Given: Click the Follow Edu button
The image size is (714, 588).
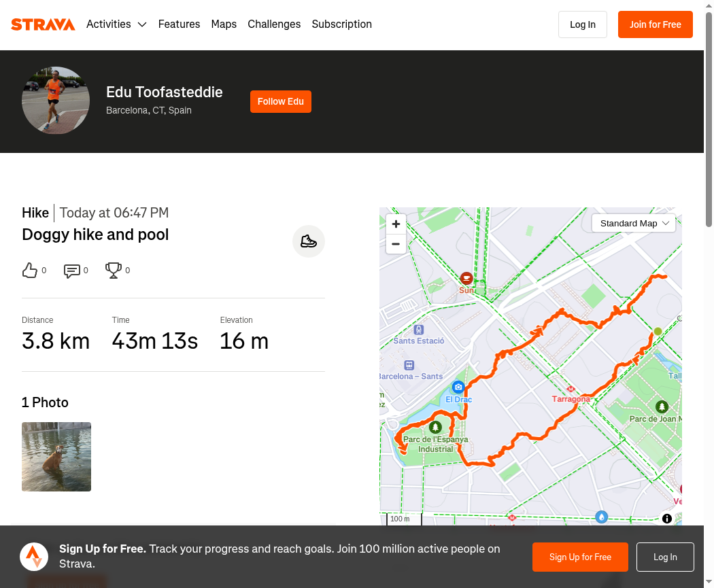Looking at the screenshot, I should (x=280, y=101).
